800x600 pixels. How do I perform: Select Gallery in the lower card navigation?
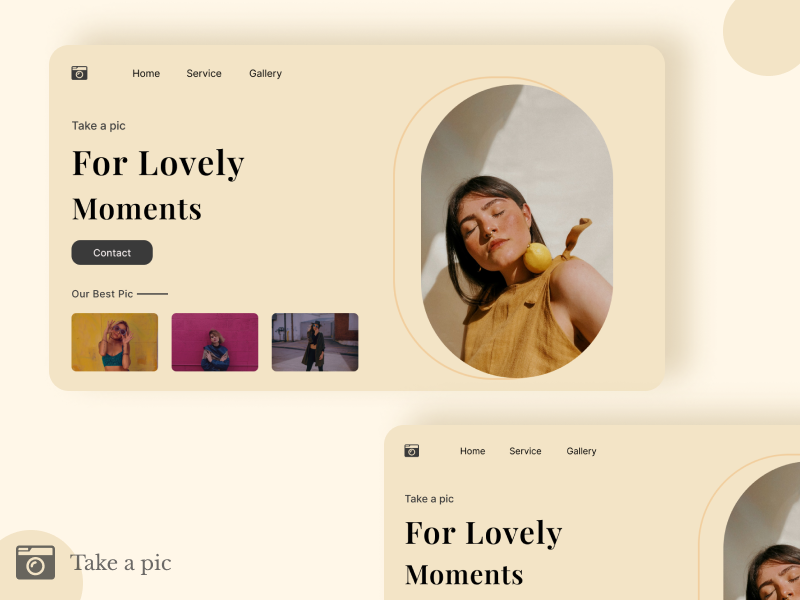[581, 451]
